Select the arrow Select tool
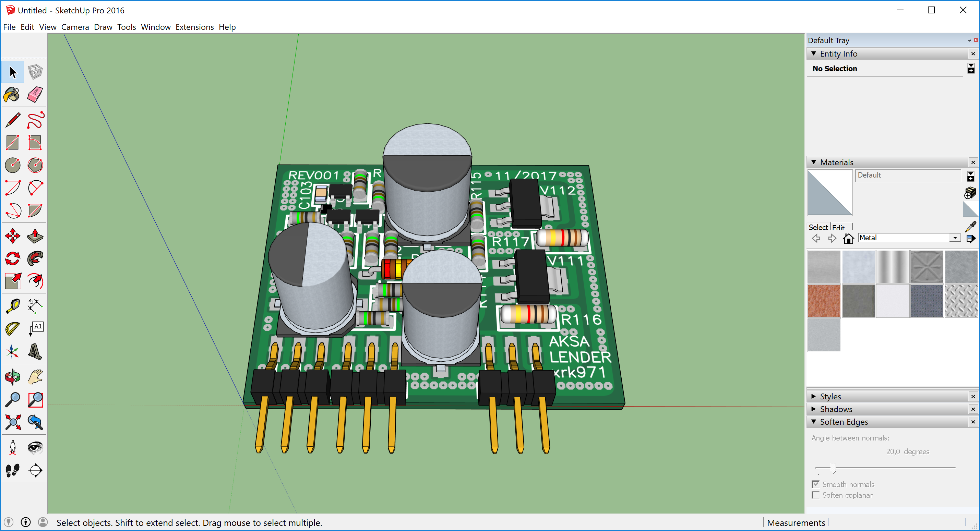 (13, 72)
